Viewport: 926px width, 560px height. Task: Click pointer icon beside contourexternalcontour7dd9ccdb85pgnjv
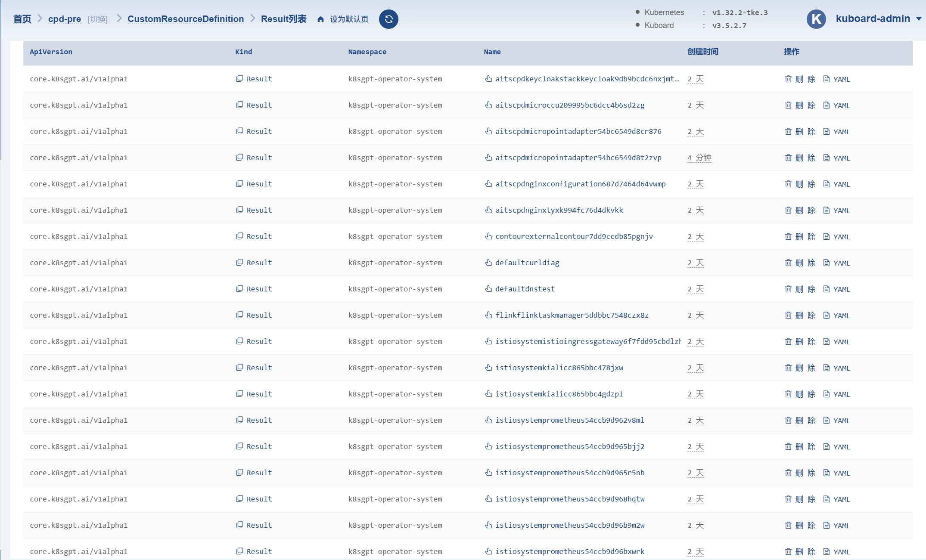[x=488, y=236]
